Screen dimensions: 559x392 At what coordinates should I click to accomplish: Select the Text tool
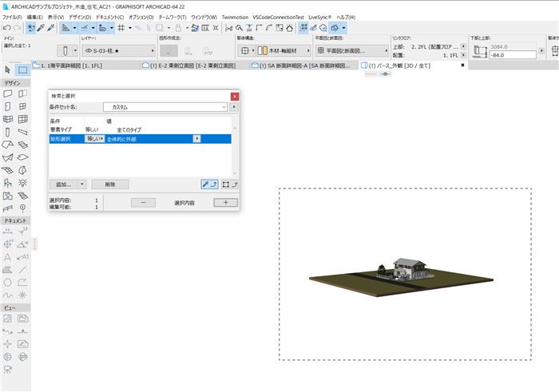point(7,257)
